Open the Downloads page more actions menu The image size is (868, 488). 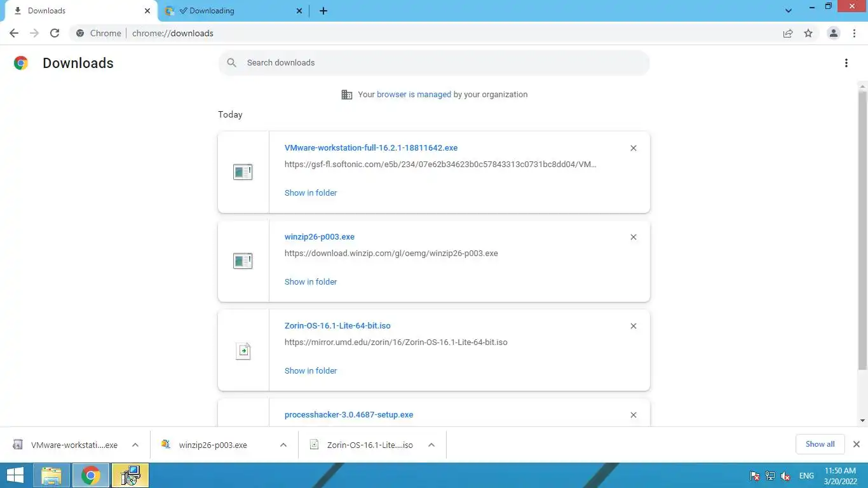point(846,63)
